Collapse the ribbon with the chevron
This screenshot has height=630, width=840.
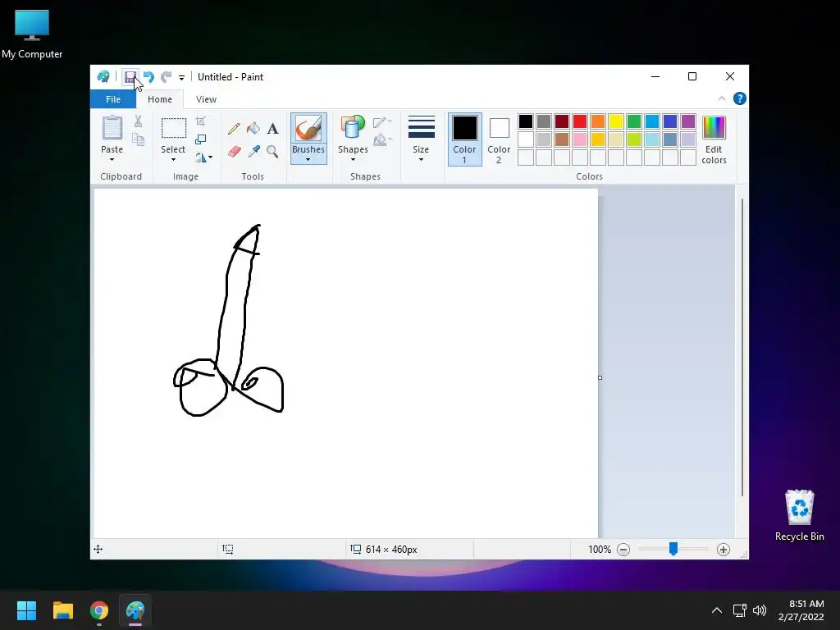tap(722, 98)
